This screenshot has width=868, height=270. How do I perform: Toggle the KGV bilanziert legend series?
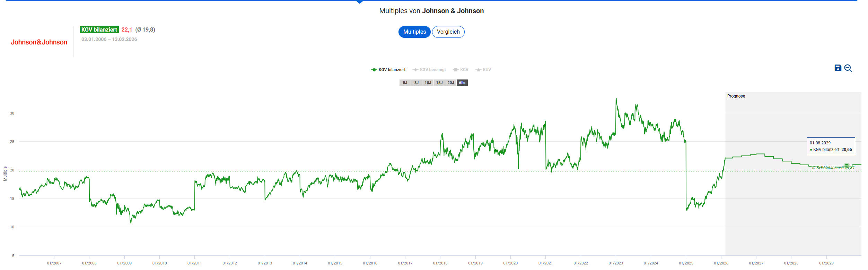(x=388, y=70)
